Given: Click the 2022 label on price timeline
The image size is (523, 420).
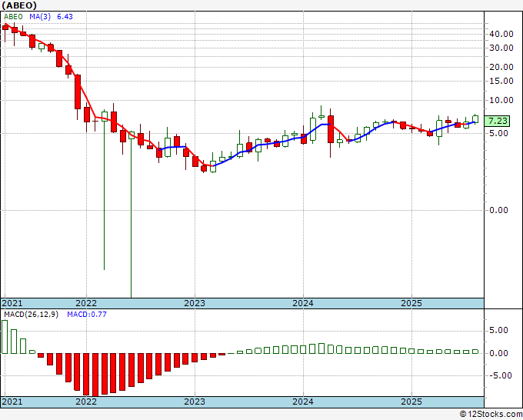Looking at the screenshot, I should click(x=86, y=303).
